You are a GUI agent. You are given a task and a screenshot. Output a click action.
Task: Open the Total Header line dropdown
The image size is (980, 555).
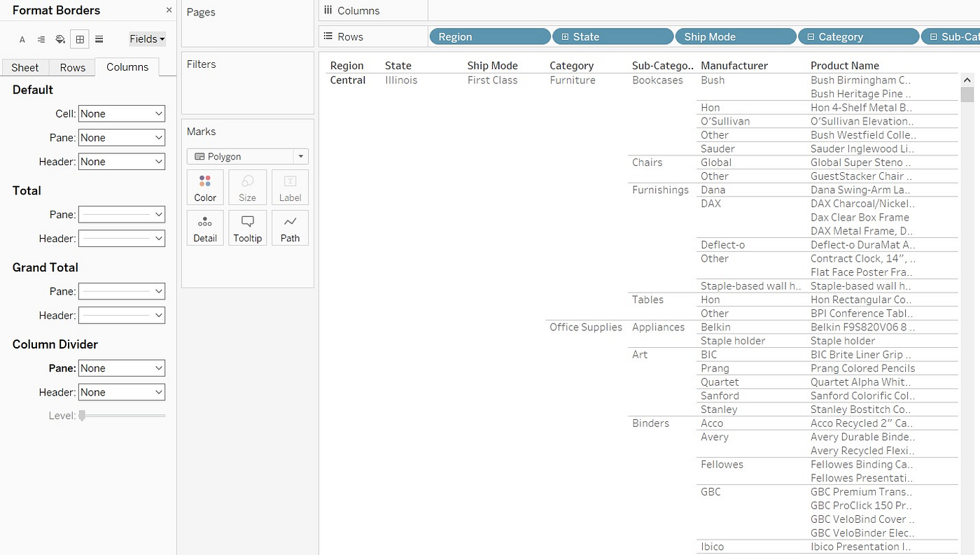coord(122,238)
